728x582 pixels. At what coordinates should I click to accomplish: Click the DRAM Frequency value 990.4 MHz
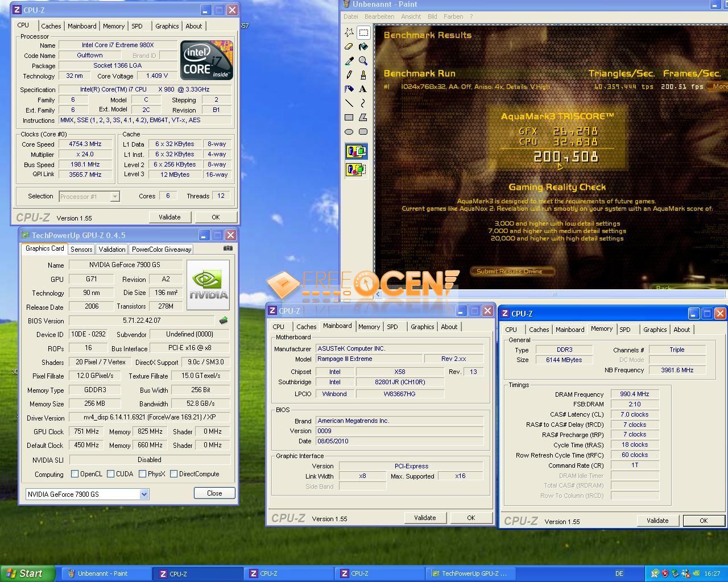(x=635, y=394)
